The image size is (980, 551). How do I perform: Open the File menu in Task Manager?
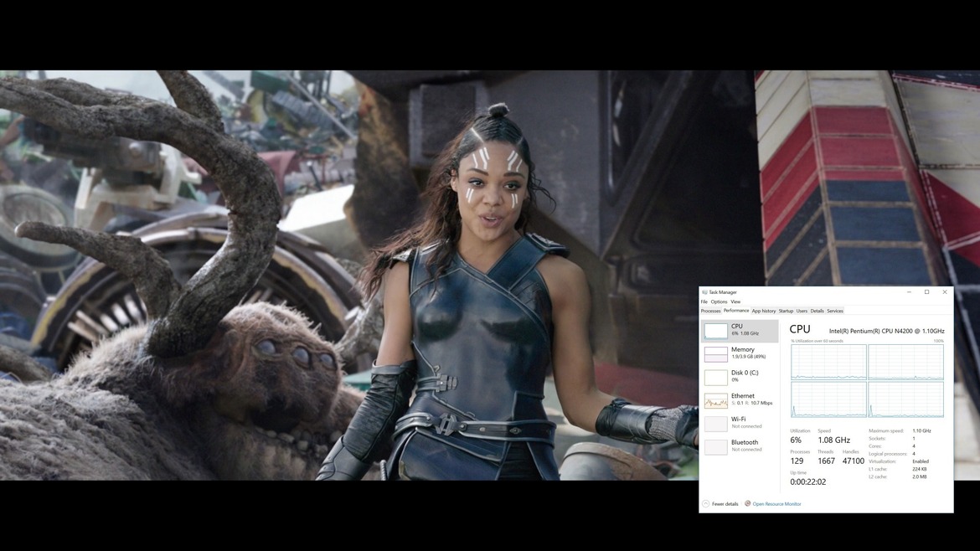(x=704, y=301)
